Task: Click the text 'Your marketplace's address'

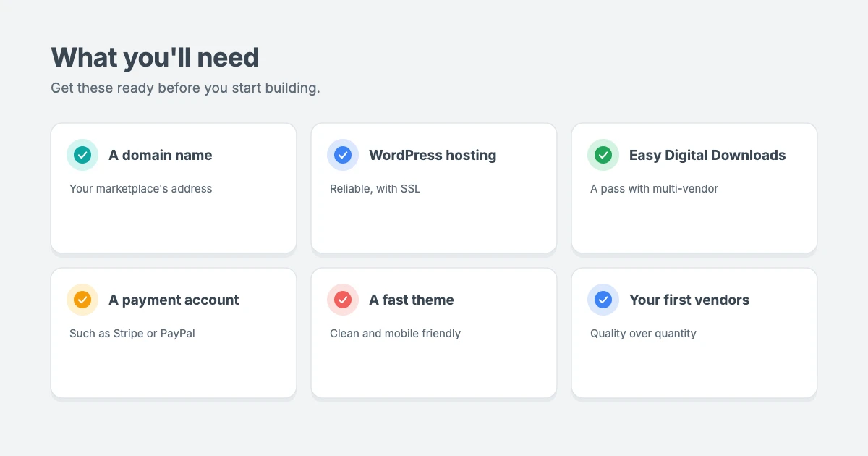Action: (141, 189)
